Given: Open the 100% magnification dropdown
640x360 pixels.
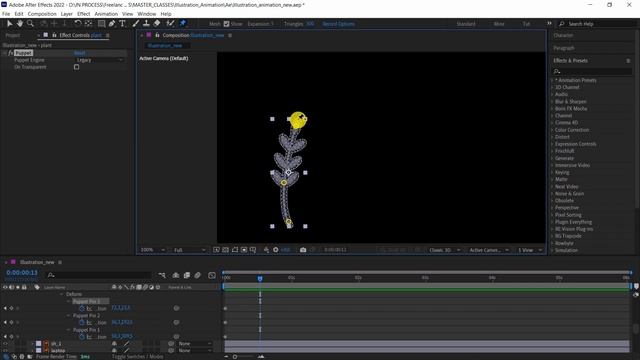Looking at the screenshot, I should click(153, 250).
